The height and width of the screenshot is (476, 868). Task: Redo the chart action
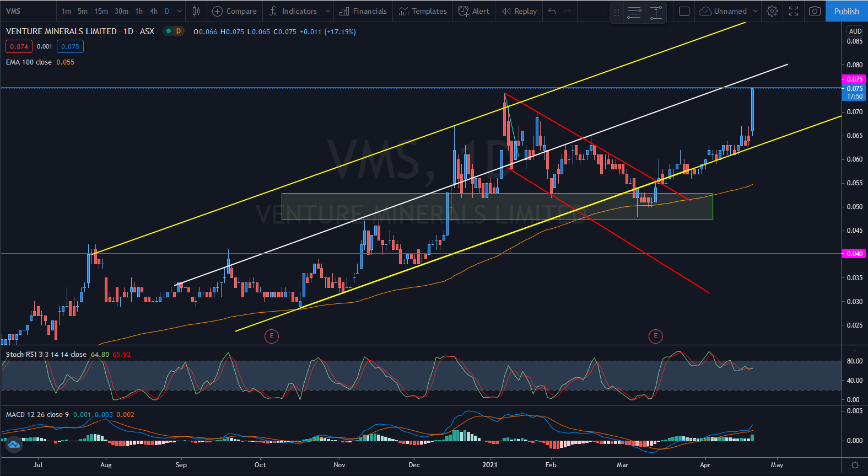click(567, 11)
